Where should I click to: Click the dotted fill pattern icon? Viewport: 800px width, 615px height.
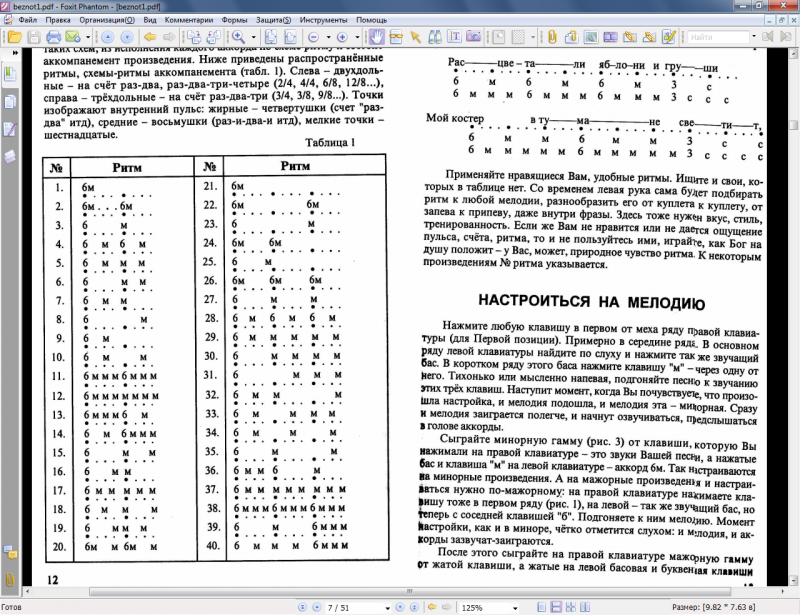click(x=518, y=37)
